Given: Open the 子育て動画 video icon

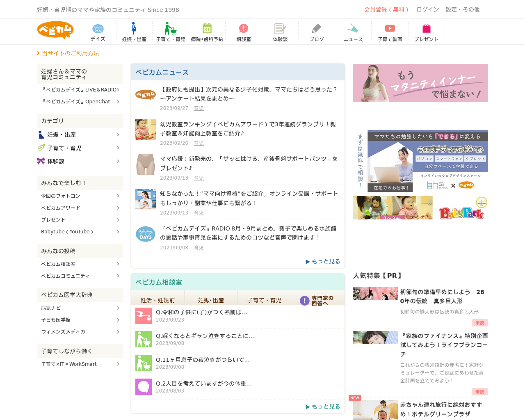Looking at the screenshot, I should point(390,28).
